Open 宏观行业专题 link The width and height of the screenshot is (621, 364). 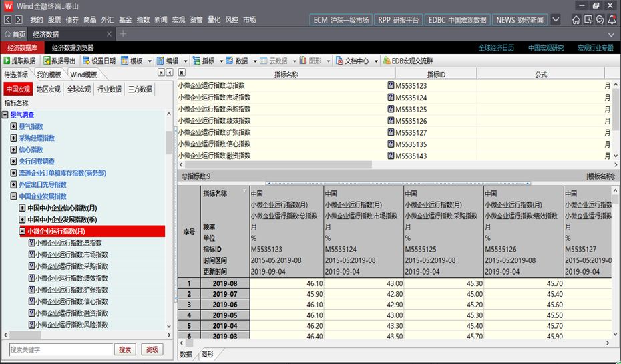[x=595, y=48]
